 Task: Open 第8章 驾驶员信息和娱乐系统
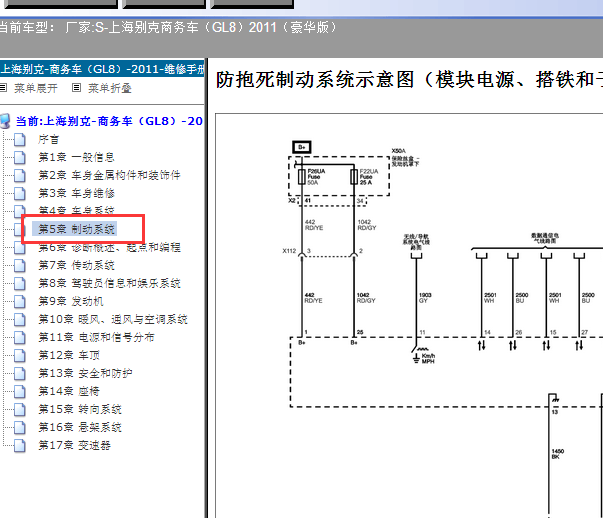pyautogui.click(x=109, y=283)
